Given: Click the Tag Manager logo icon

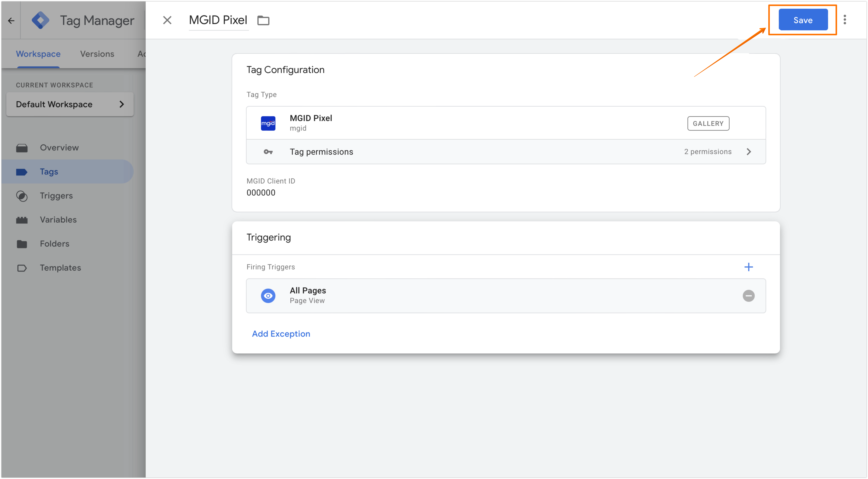Looking at the screenshot, I should click(40, 20).
